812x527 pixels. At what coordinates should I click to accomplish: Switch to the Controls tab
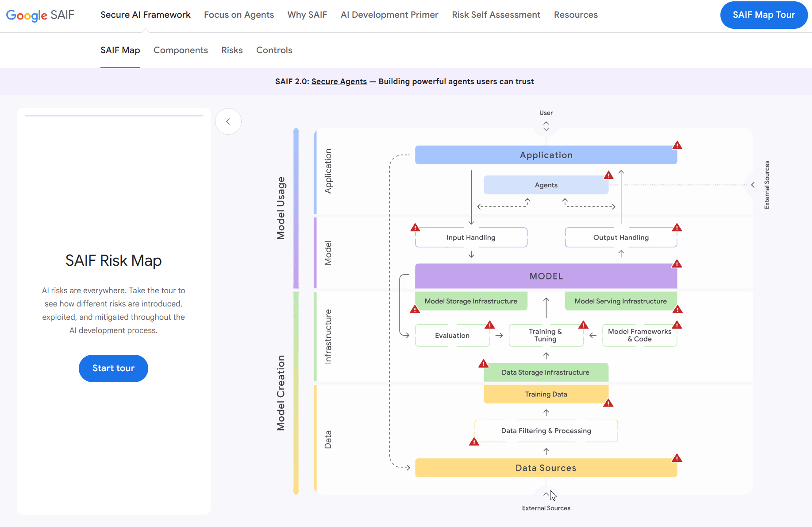tap(274, 50)
